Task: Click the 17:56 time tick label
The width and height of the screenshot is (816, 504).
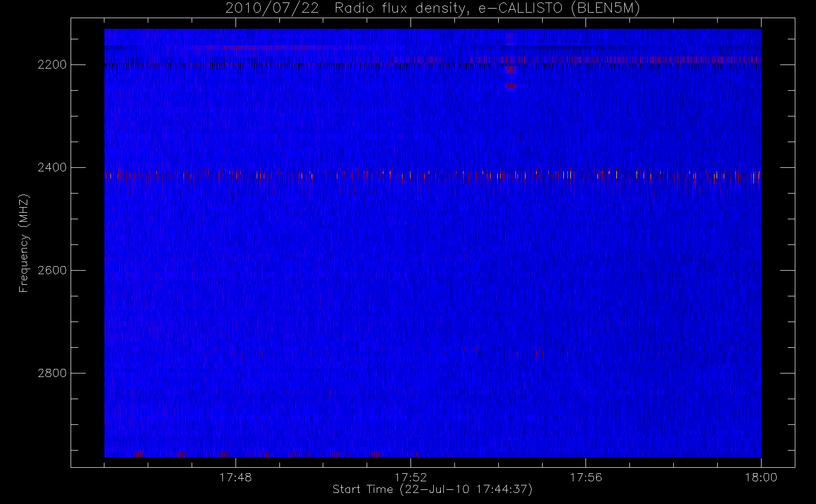Action: pos(586,477)
